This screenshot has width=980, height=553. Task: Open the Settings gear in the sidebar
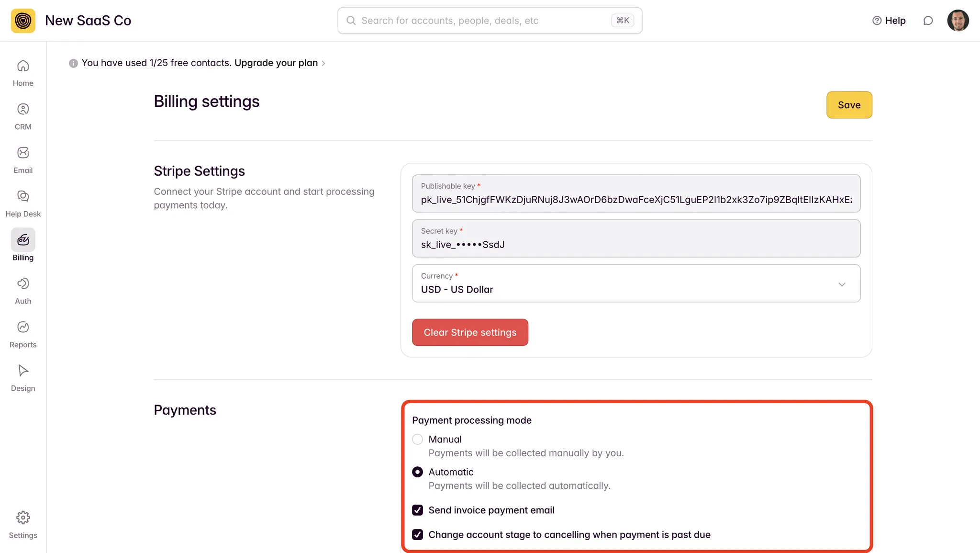pos(23,518)
